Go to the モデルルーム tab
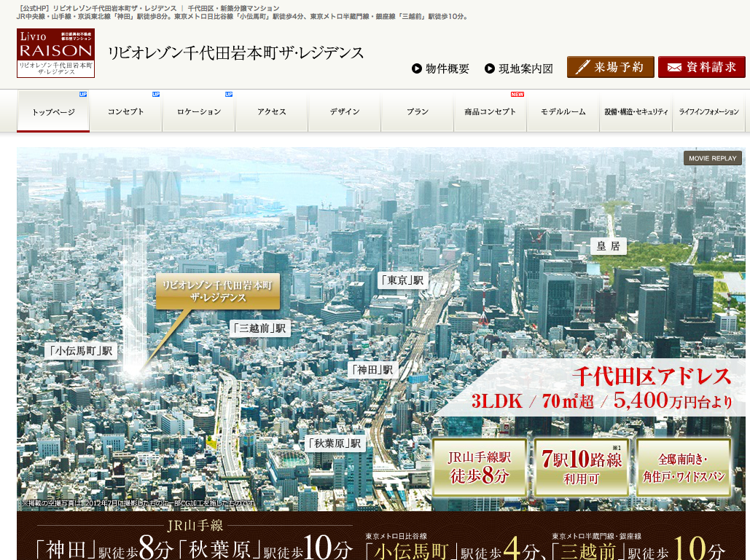Screen dimensions: 750x560 pyautogui.click(x=563, y=111)
